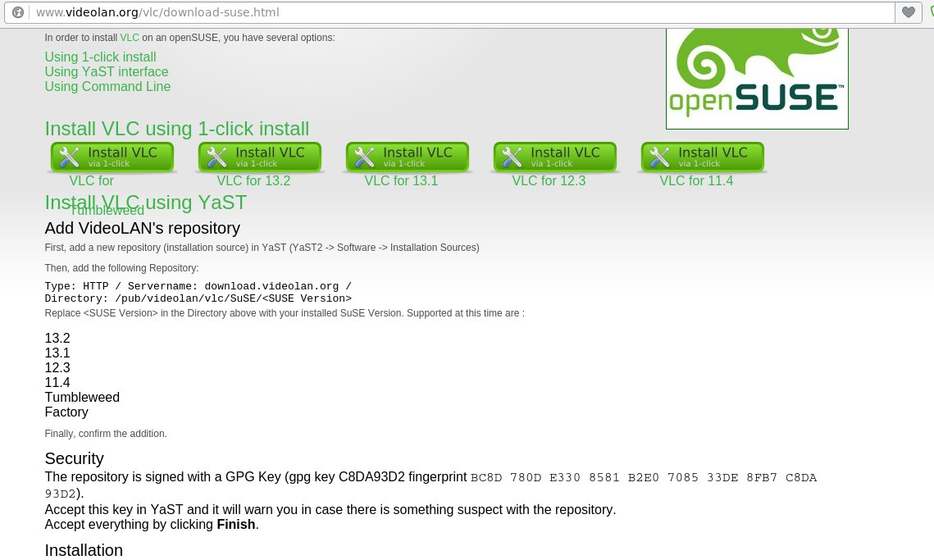Click the bold 'Finish' word
This screenshot has height=560, width=934.
[236, 524]
